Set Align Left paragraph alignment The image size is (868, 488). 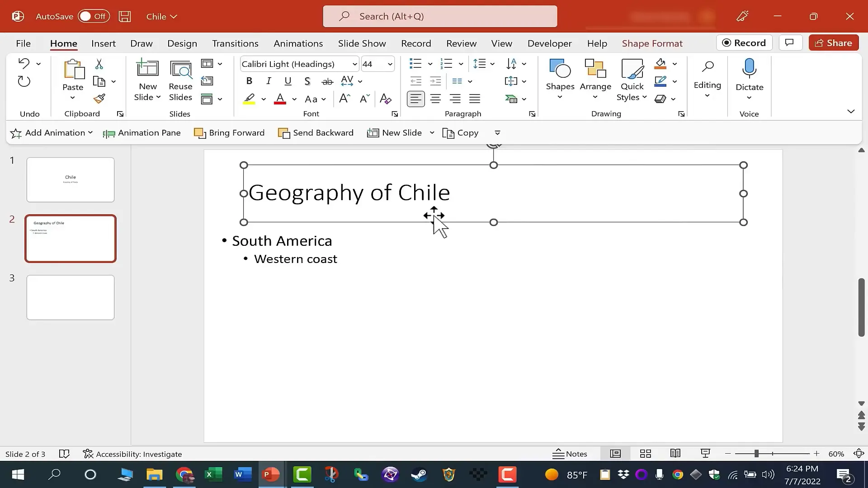(x=416, y=99)
